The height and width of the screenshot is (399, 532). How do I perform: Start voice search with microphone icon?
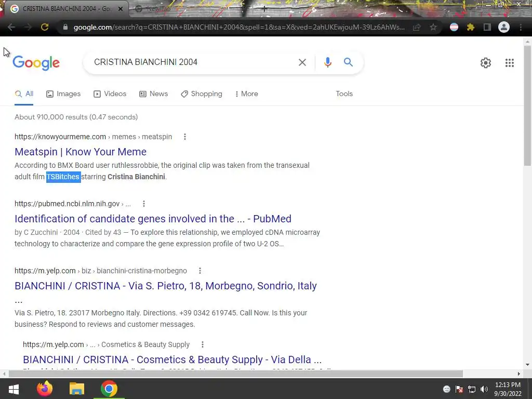(327, 62)
